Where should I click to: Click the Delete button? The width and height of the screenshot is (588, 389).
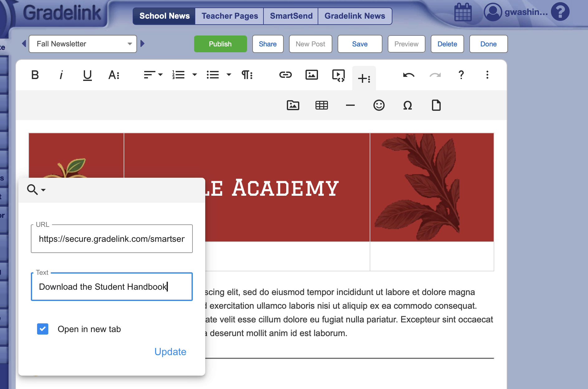point(447,44)
